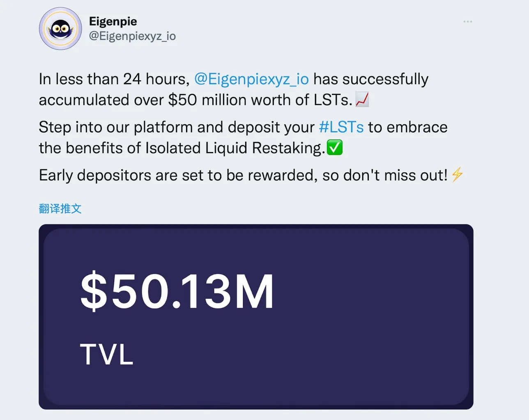
Task: Click the 翻译推文 translate link
Action: coord(60,208)
